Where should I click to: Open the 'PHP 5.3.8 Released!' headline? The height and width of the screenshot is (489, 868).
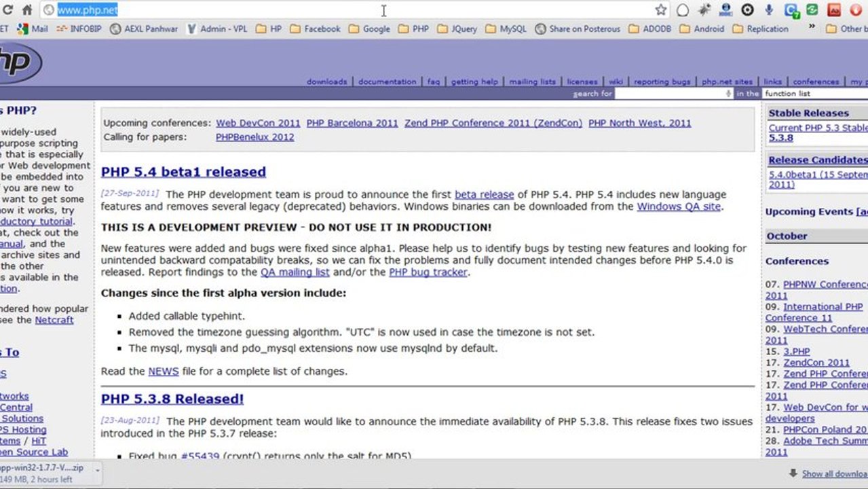point(172,399)
